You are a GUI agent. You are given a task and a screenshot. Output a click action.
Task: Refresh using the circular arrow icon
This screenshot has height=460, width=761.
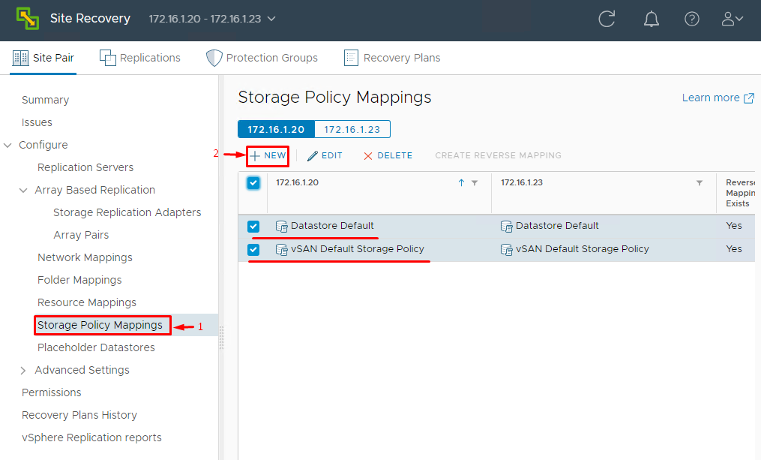607,19
